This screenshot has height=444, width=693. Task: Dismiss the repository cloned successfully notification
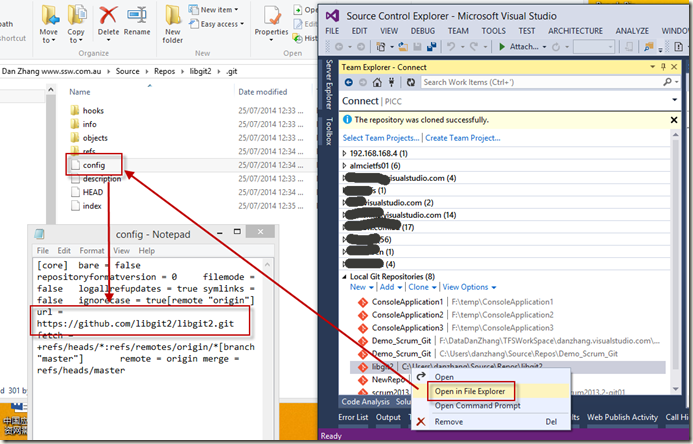674,120
